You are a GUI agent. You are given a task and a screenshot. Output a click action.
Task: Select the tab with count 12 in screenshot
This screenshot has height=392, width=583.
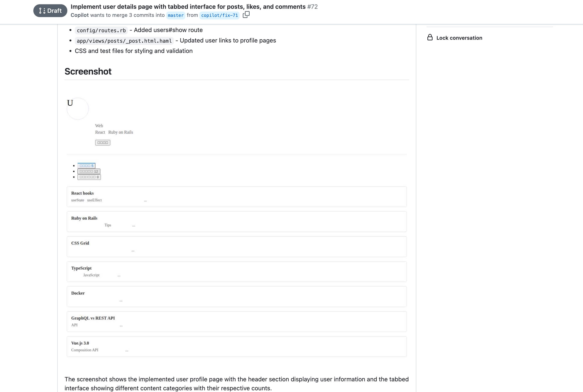[x=89, y=171]
